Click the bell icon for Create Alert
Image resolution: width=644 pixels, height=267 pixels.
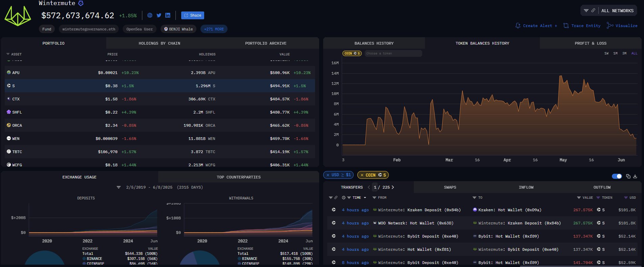coord(518,26)
